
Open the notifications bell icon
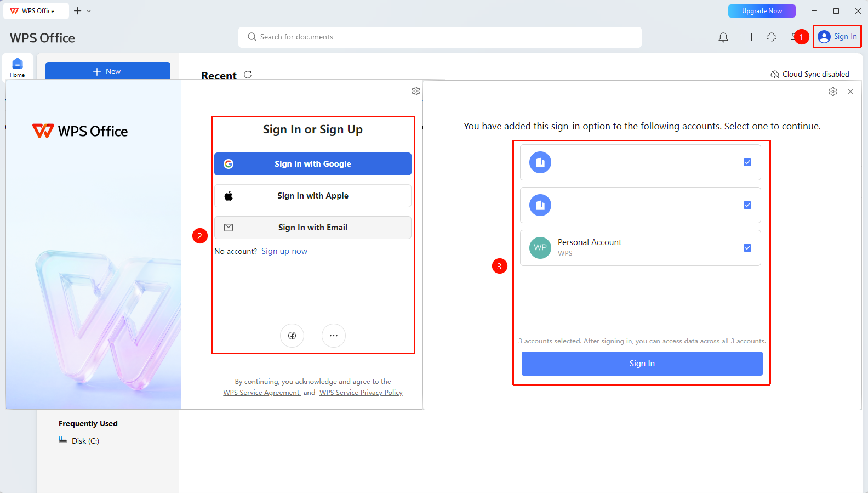723,37
